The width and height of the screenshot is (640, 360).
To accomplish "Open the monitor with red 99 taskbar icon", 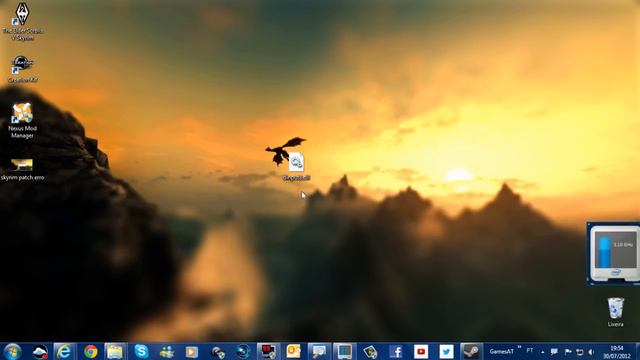I will tap(268, 351).
